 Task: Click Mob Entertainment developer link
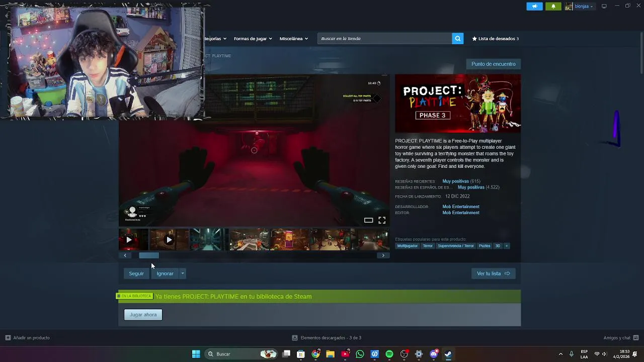[461, 207]
